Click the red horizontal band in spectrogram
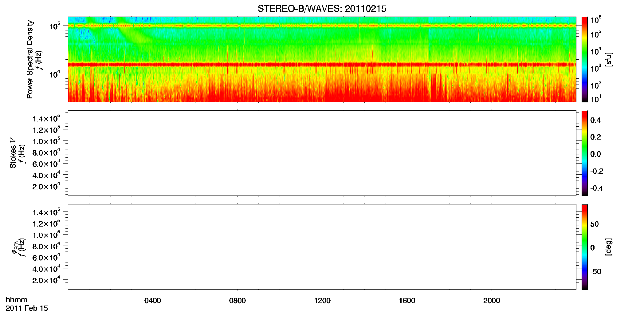This screenshot has width=644, height=332. point(322,65)
